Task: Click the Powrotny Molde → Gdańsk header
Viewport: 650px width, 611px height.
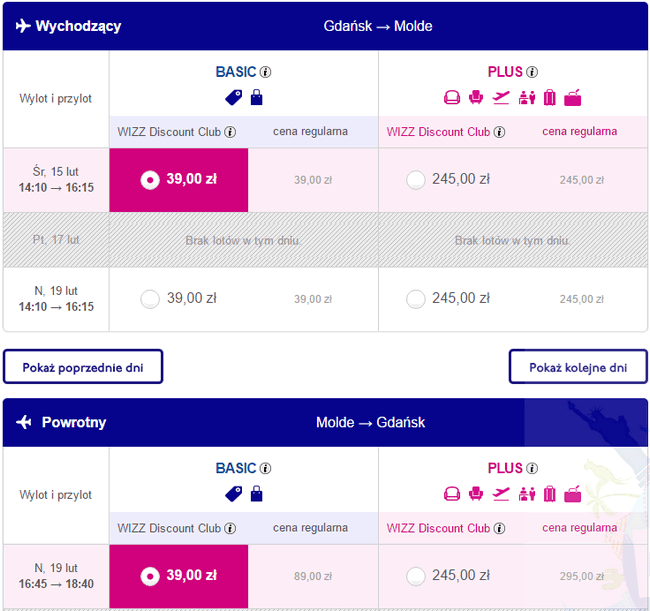Action: coord(325,422)
